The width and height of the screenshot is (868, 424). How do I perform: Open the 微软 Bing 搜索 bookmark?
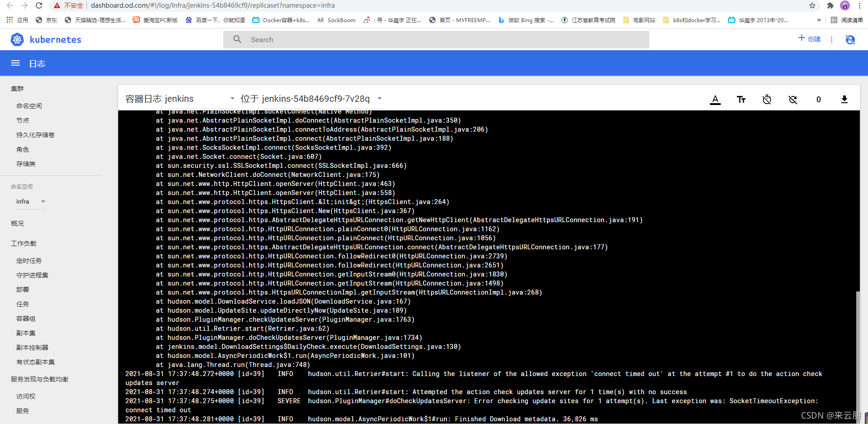tap(526, 20)
